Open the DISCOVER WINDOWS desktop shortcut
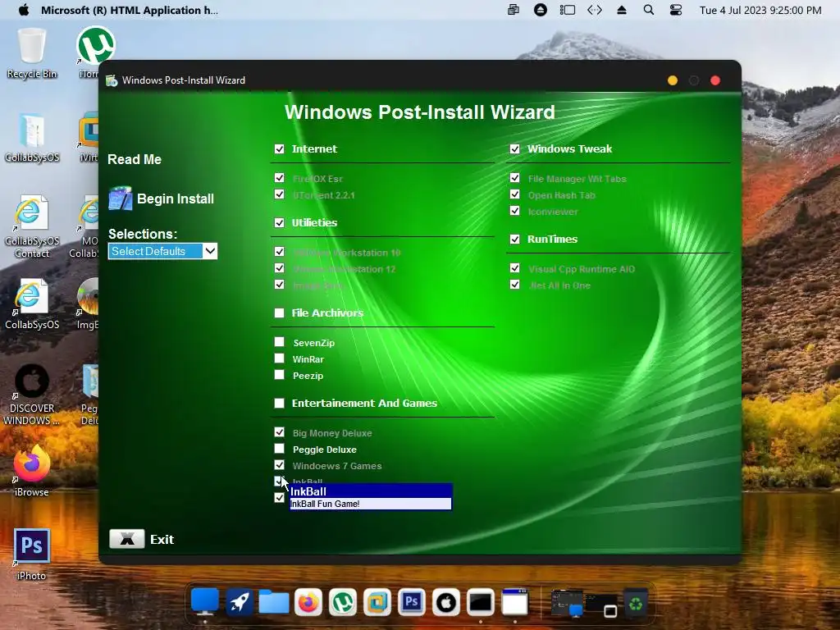This screenshot has width=840, height=630. pyautogui.click(x=32, y=395)
